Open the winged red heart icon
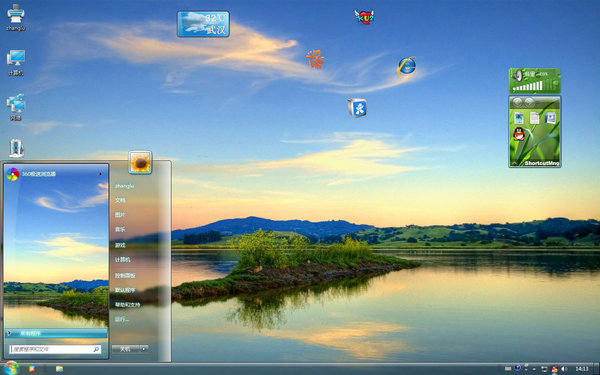This screenshot has height=375, width=600. point(364,17)
